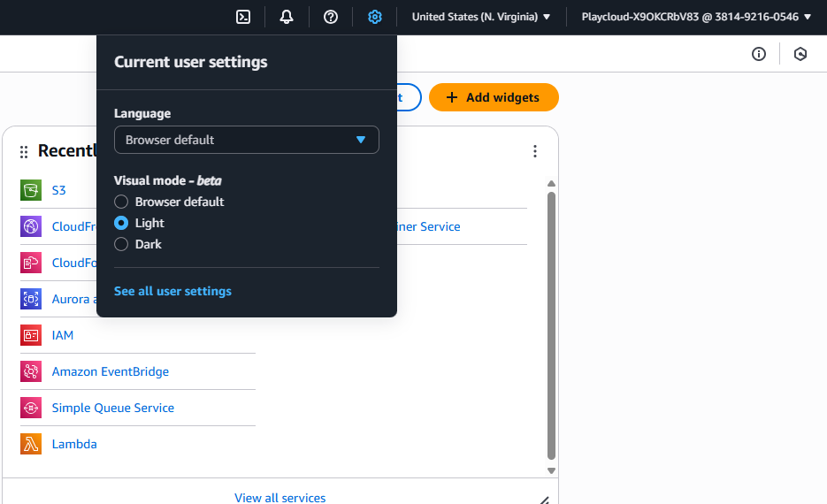
Task: Open the Lambda service link
Action: (x=74, y=444)
